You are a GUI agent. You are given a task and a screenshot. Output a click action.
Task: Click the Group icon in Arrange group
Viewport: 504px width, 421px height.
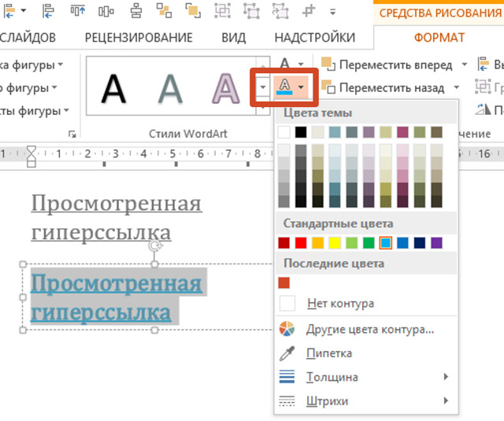click(483, 87)
